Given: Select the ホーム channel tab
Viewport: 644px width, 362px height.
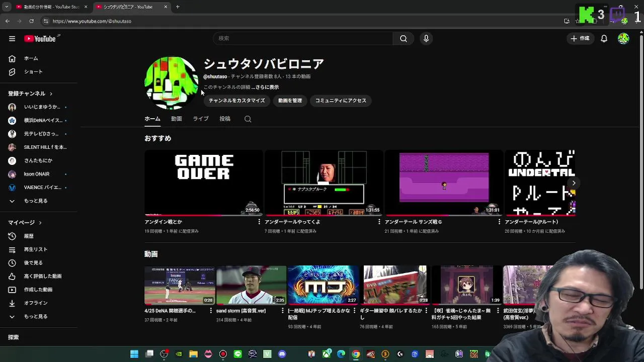Looking at the screenshot, I should (152, 119).
